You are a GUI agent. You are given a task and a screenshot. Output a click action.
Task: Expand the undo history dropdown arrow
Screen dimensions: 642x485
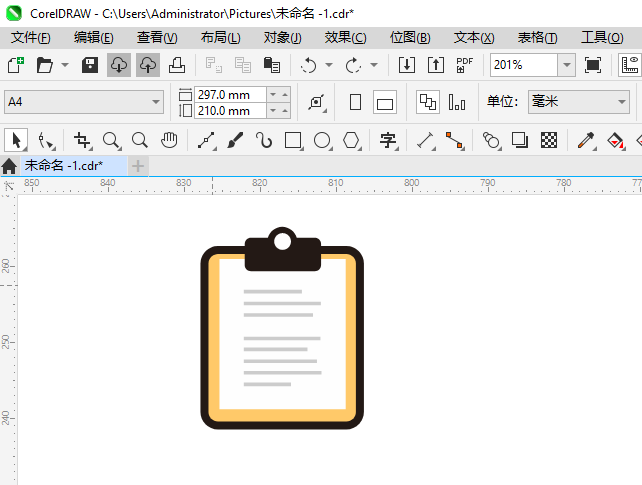click(x=329, y=65)
